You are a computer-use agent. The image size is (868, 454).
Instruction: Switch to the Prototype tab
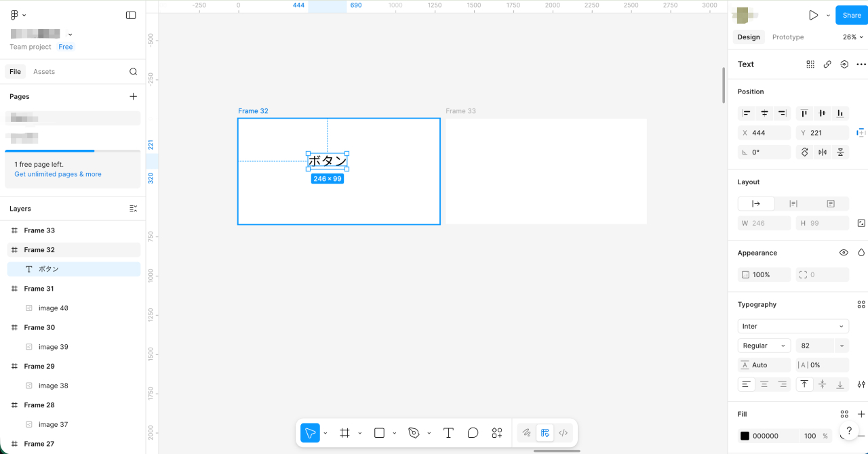click(787, 37)
